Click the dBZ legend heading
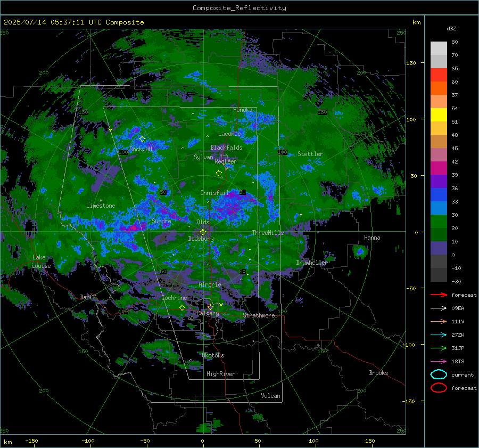Image resolution: width=479 pixels, height=448 pixels. tap(451, 28)
